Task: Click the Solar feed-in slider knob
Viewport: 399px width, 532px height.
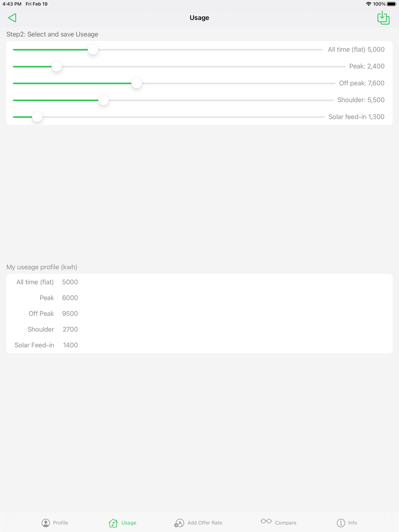Action: [x=37, y=117]
